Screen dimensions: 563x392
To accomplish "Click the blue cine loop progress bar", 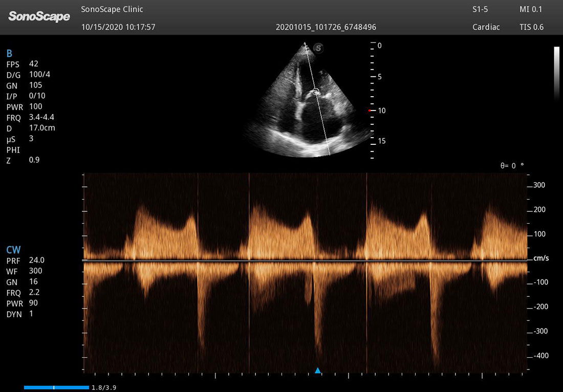I will [x=56, y=387].
